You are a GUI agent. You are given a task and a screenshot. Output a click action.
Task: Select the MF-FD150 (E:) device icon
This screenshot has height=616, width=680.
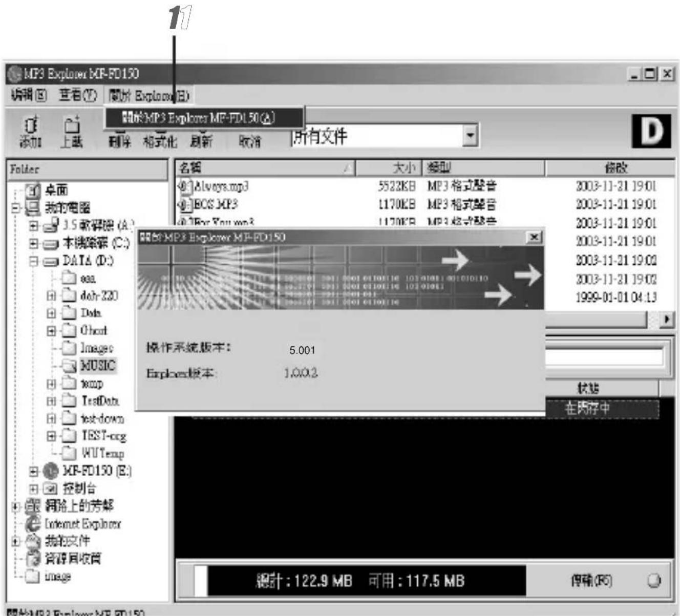[x=51, y=471]
